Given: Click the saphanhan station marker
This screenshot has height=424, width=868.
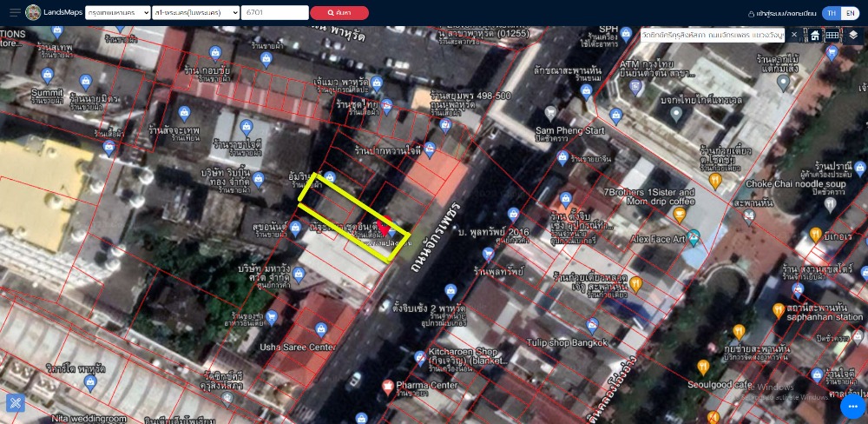Looking at the screenshot, I should click(779, 311).
